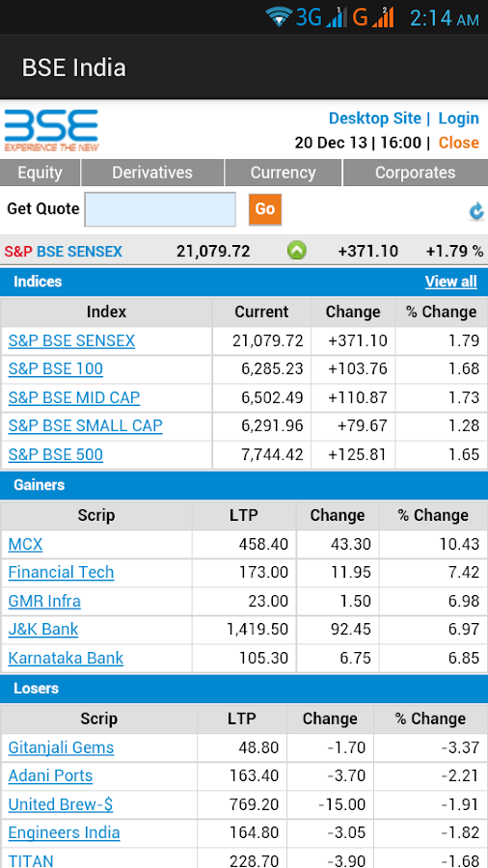Image resolution: width=488 pixels, height=868 pixels.
Task: Tap the 3G signal indicator
Action: point(321,17)
